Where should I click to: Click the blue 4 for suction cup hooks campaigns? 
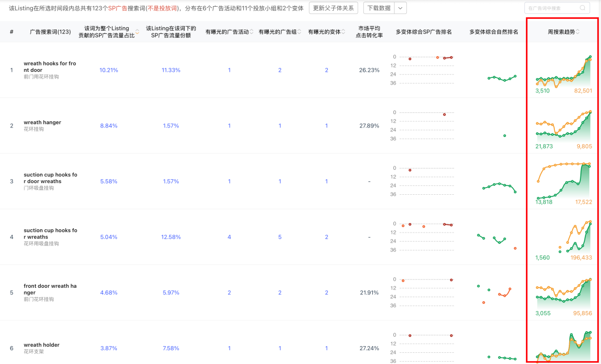tap(229, 237)
